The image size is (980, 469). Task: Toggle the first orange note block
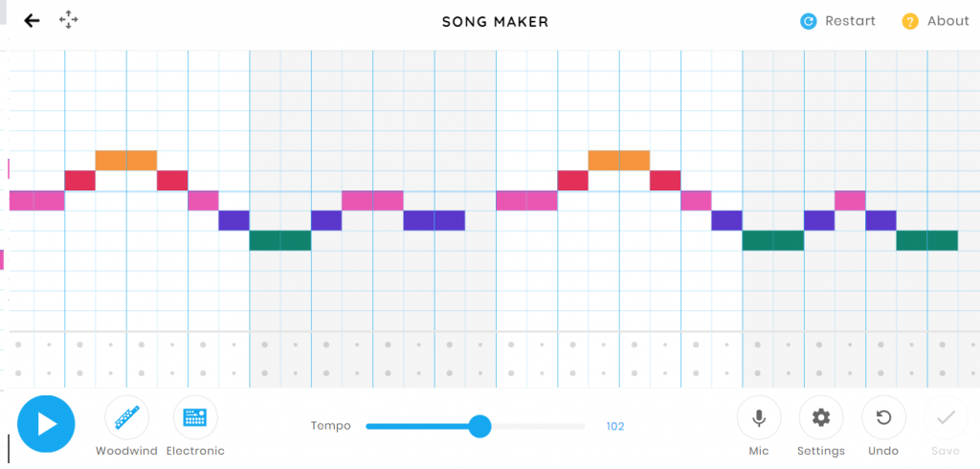click(111, 160)
